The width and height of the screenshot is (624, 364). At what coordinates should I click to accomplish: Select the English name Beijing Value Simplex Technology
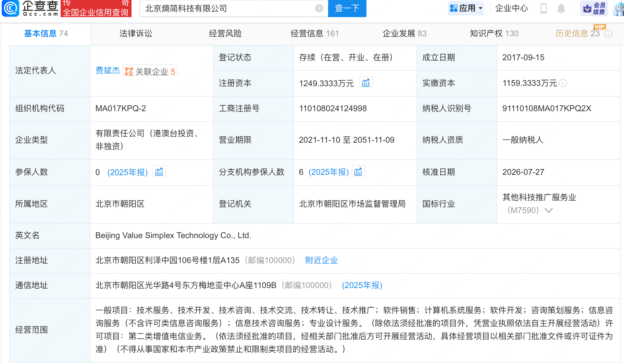pyautogui.click(x=173, y=235)
